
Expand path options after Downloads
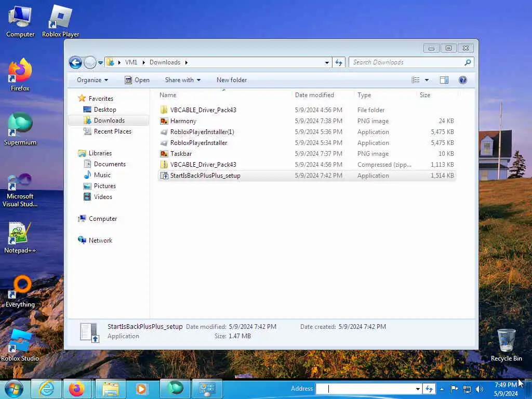point(187,62)
